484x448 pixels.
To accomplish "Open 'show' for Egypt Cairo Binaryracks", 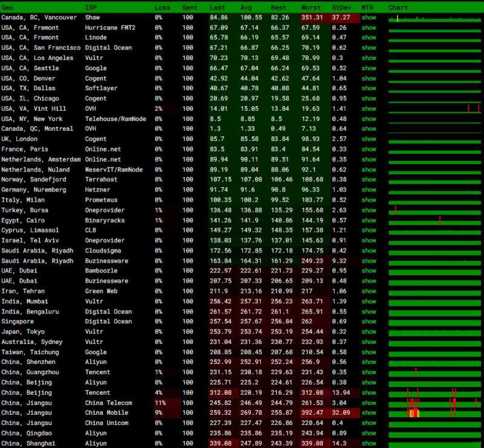I will point(369,220).
